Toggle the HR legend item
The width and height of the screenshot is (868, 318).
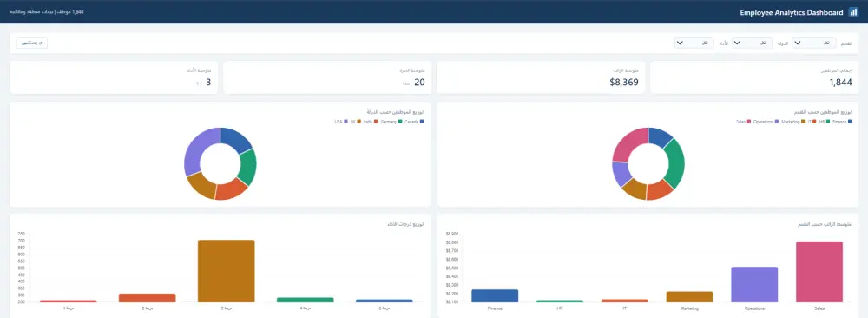[825, 122]
